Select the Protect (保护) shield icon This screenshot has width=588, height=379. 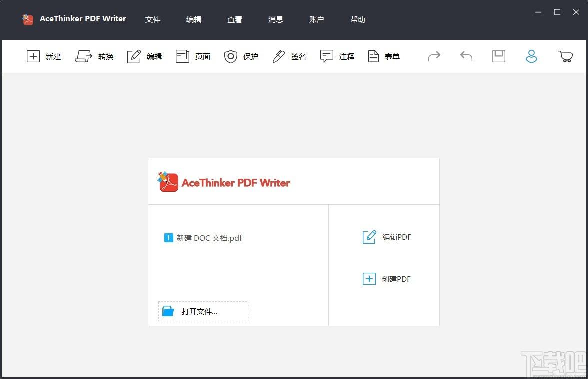click(x=230, y=56)
